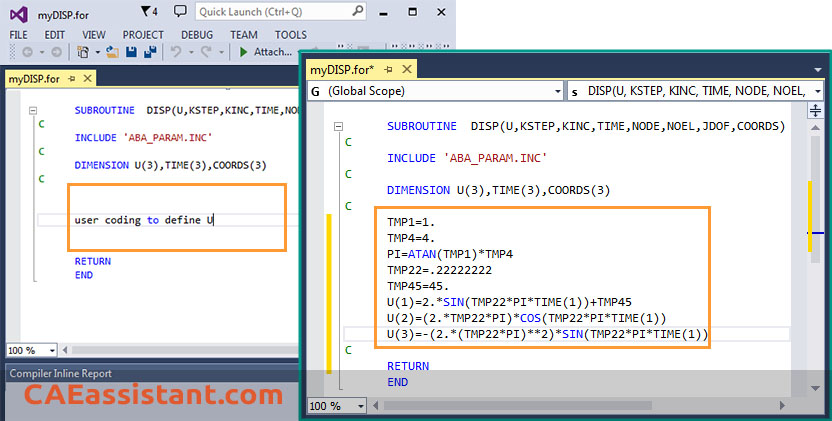This screenshot has width=832, height=421.
Task: Click the green Start play icon
Action: (x=244, y=52)
